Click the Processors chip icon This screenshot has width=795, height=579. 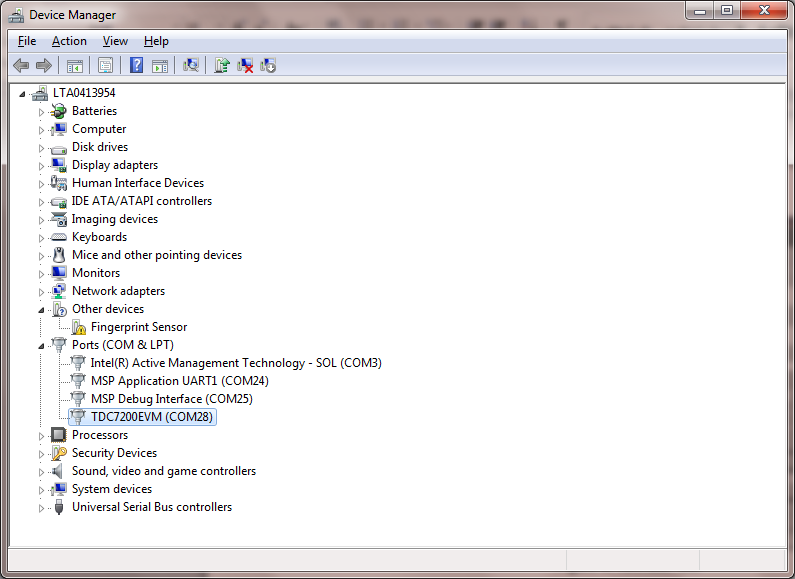coord(59,435)
